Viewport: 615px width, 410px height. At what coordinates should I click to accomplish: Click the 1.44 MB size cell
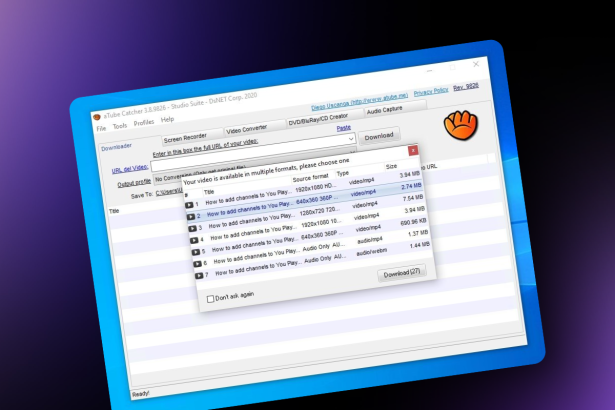tap(419, 245)
